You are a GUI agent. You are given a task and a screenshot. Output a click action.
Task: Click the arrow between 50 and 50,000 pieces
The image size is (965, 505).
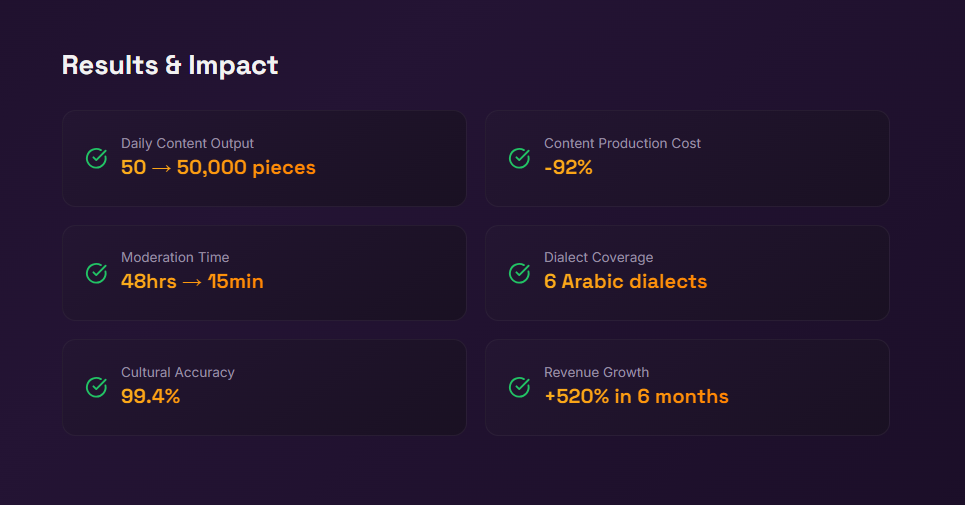click(161, 168)
